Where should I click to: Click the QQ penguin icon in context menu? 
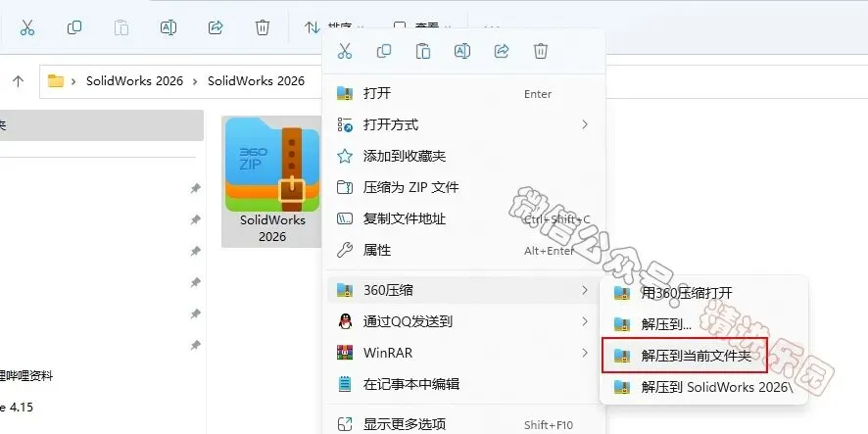[345, 321]
